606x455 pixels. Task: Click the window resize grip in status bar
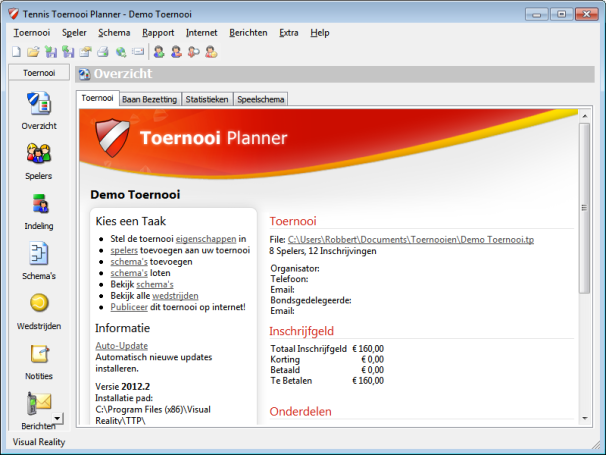click(x=596, y=445)
